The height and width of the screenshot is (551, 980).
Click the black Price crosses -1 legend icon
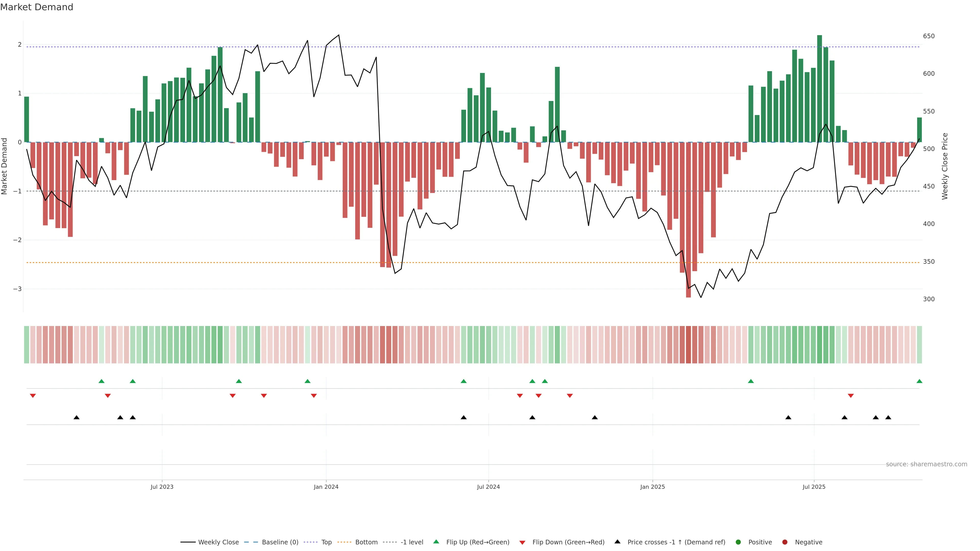click(617, 542)
